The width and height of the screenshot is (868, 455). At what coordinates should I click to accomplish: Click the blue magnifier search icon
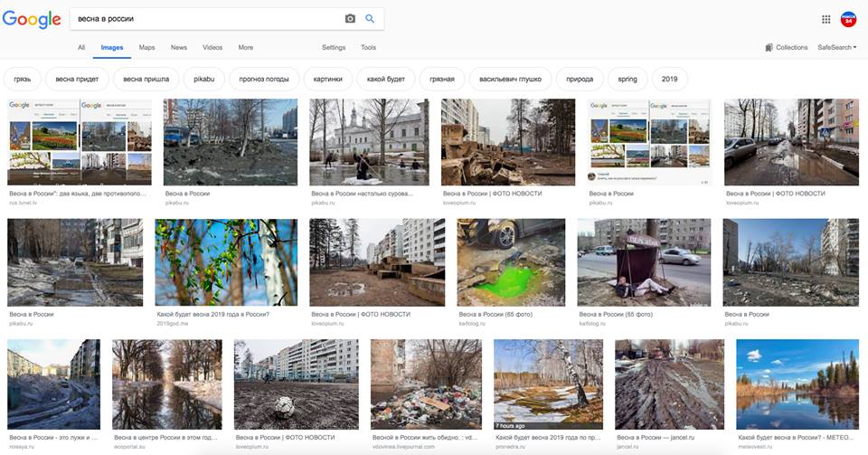tap(370, 19)
